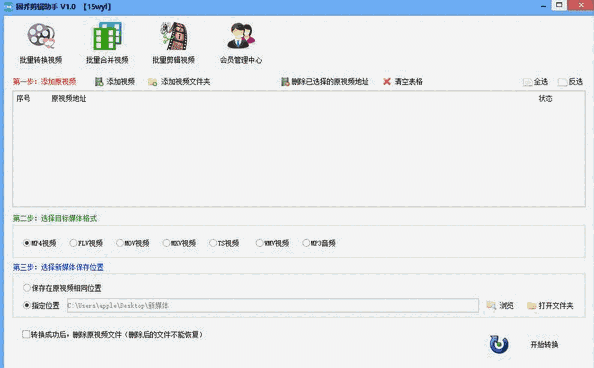Click the 添加视频 film icon

click(99, 81)
